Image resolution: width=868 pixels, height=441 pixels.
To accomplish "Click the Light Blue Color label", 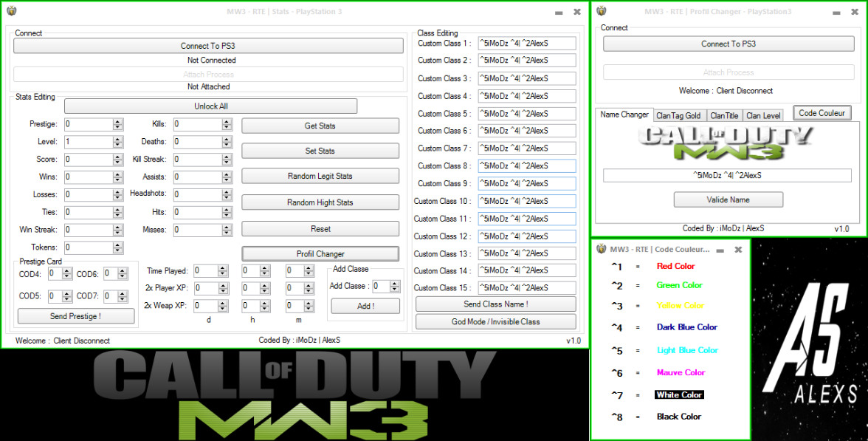I will point(688,350).
